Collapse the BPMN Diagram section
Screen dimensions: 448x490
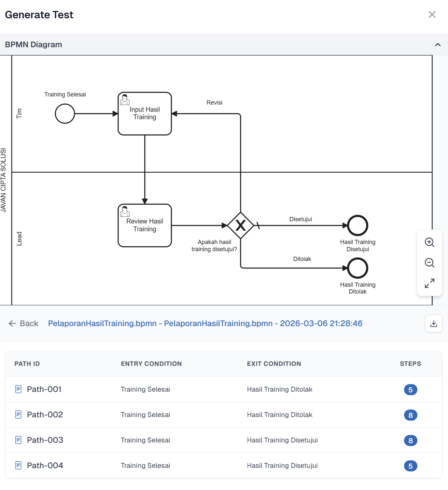point(438,45)
